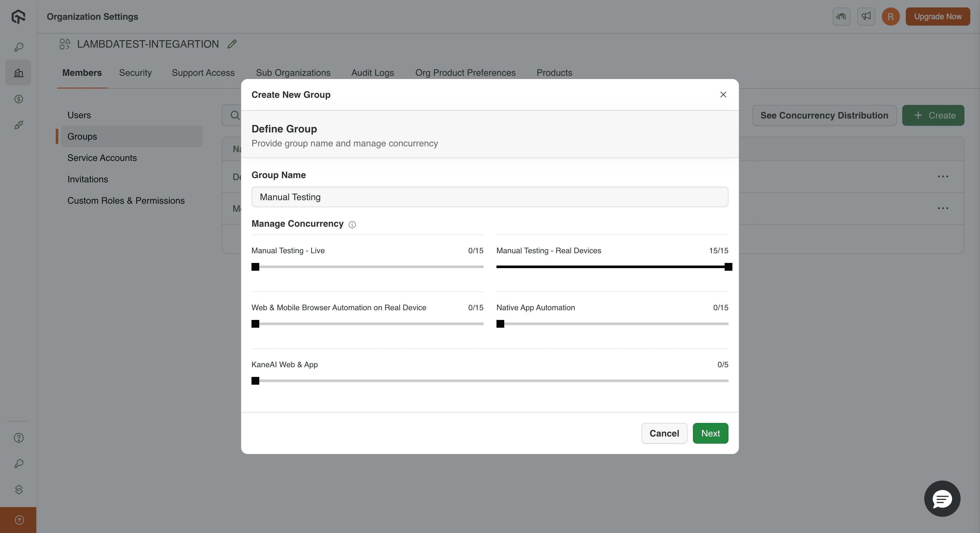Click inside the Group Name field
Screen dimensions: 980x533
(x=489, y=197)
